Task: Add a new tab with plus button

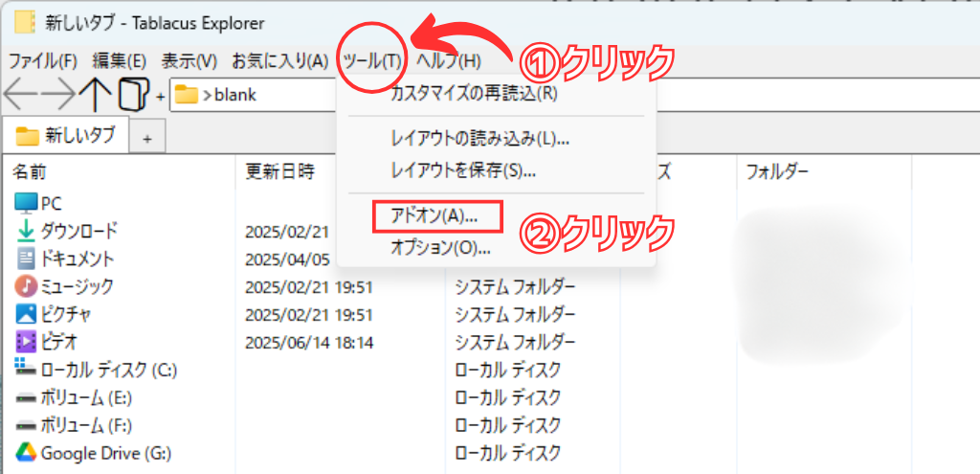Action: pyautogui.click(x=146, y=138)
